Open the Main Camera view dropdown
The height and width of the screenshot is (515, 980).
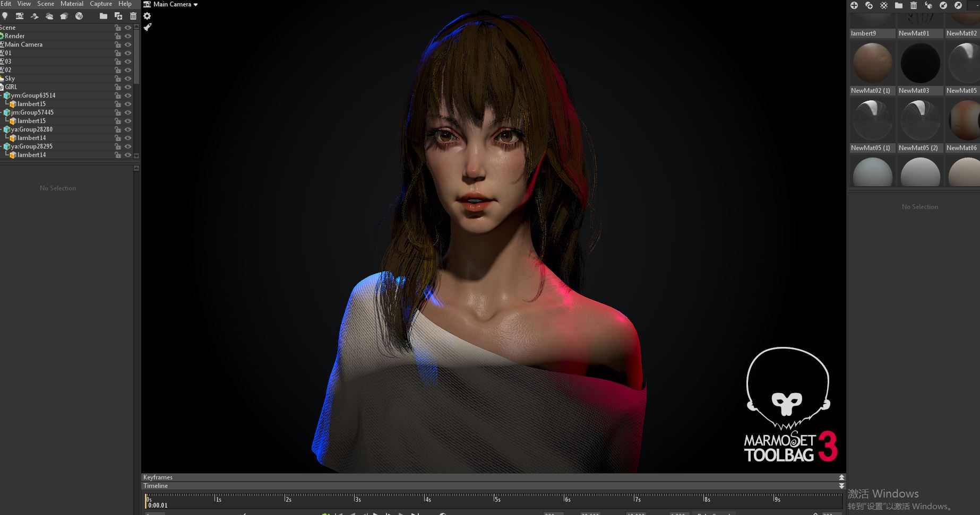point(176,4)
